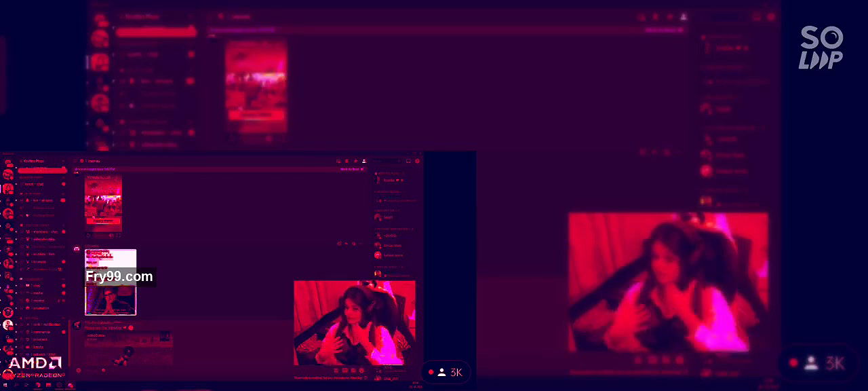Image resolution: width=868 pixels, height=391 pixels.
Task: Click the Fry99.com watermark link
Action: [119, 276]
